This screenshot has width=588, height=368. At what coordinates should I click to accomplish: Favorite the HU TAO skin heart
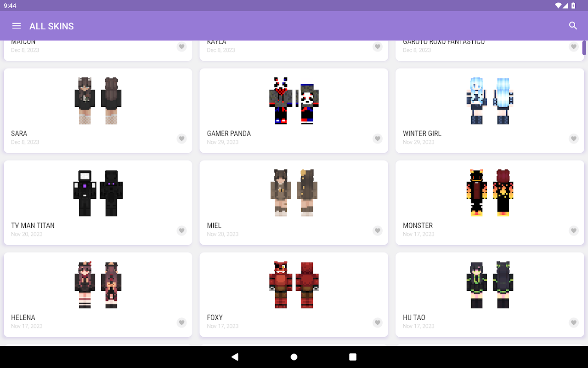[574, 322]
